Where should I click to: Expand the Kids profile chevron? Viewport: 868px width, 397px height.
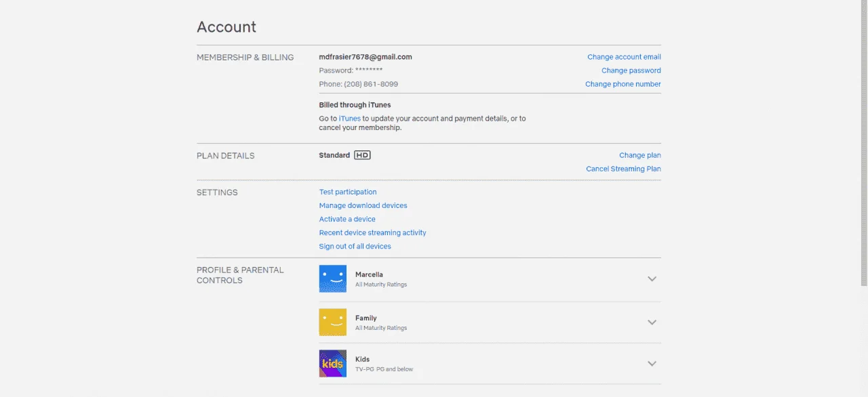pos(652,363)
